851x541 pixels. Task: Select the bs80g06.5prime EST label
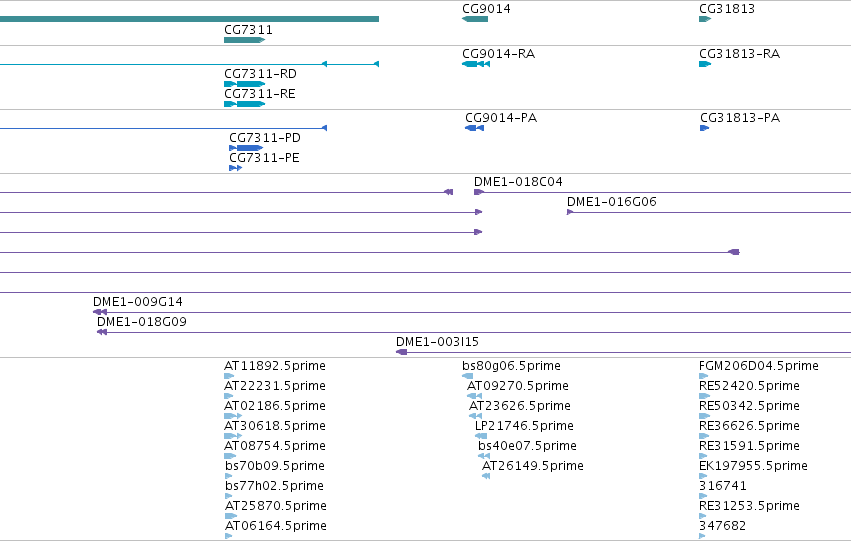point(511,366)
